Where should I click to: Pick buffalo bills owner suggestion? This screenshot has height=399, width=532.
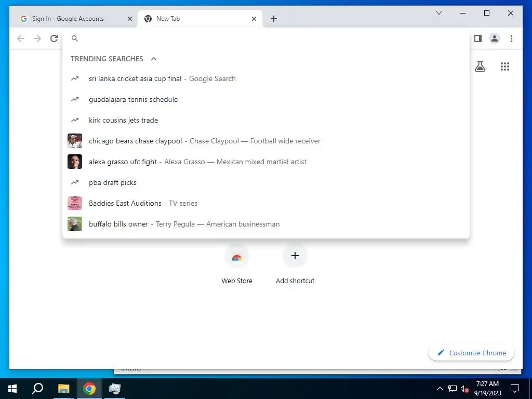click(266, 224)
